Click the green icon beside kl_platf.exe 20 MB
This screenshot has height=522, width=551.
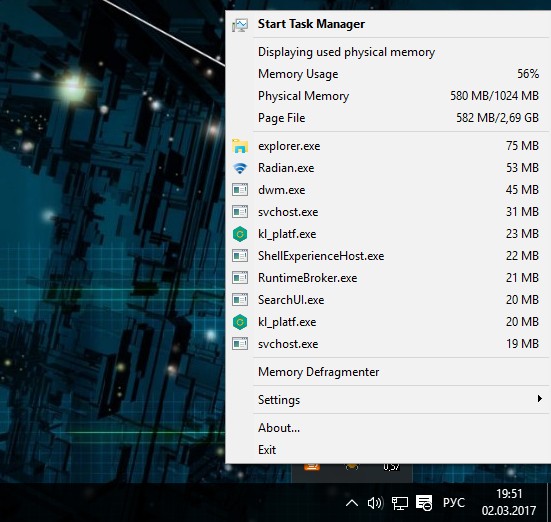(240, 322)
